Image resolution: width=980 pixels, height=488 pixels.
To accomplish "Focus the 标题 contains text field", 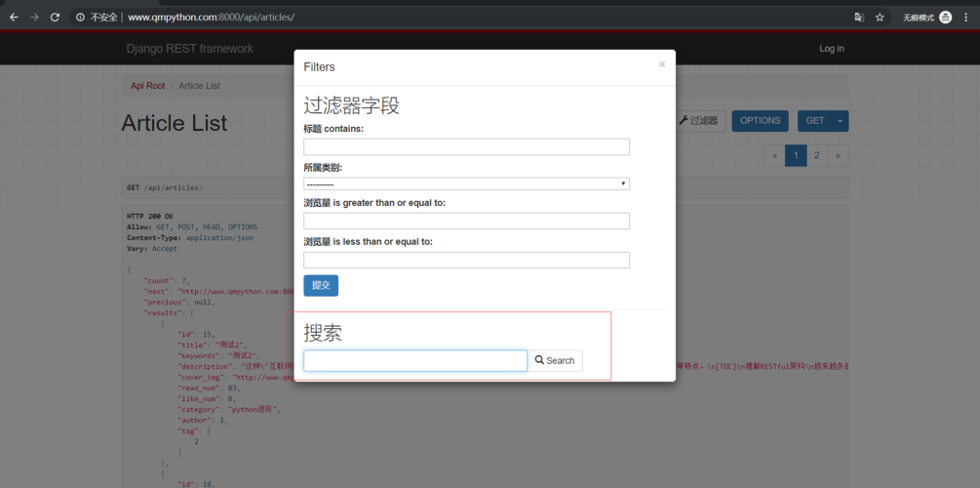I will coord(466,147).
